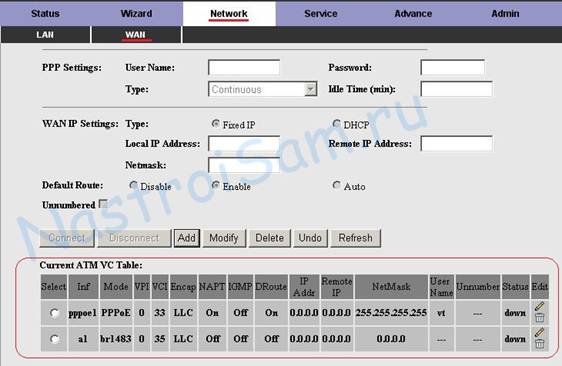Set Default Route to Enable
Screen dimensions: 562x366
coord(215,185)
